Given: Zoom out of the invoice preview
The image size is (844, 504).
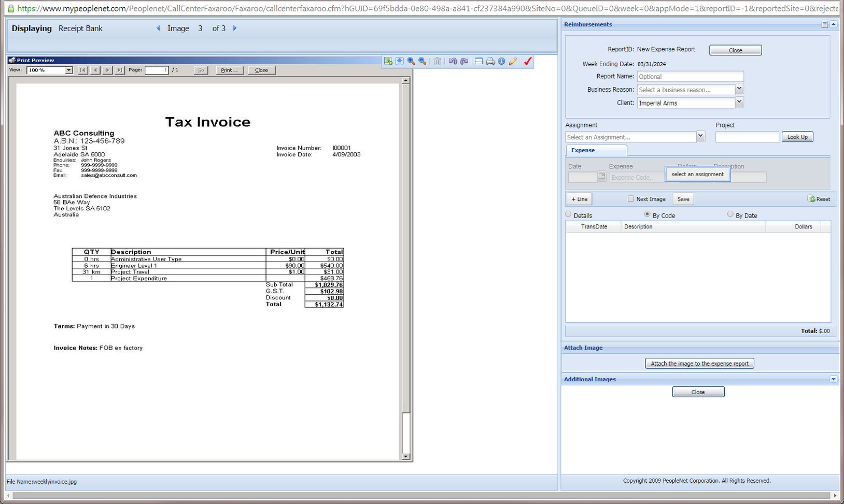Looking at the screenshot, I should coord(421,61).
